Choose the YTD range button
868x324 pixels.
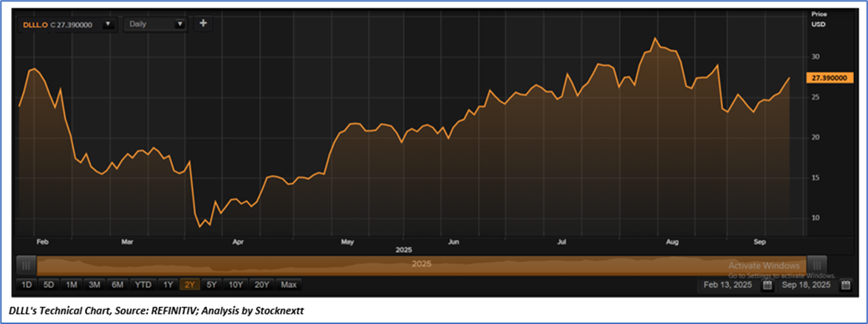[x=143, y=285]
